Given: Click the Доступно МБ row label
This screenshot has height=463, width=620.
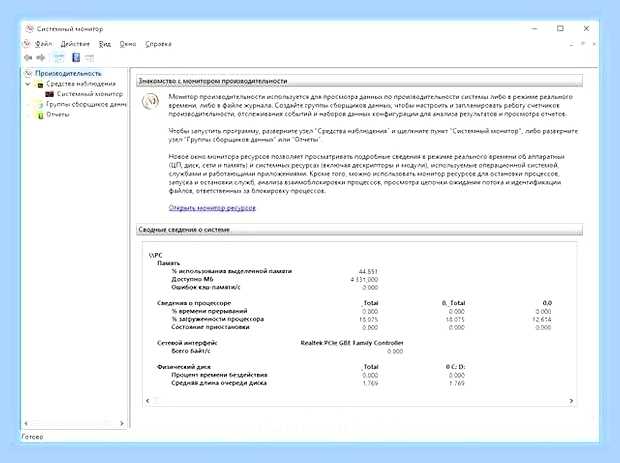Looking at the screenshot, I should click(x=192, y=279).
